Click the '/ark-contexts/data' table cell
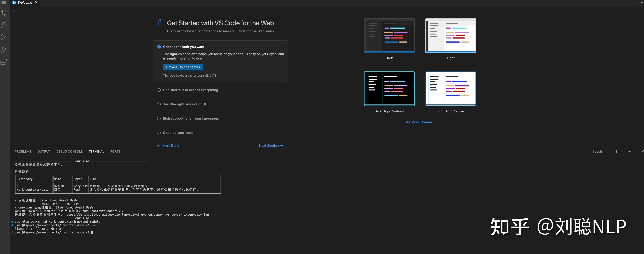This screenshot has height=254, width=644. (33, 190)
